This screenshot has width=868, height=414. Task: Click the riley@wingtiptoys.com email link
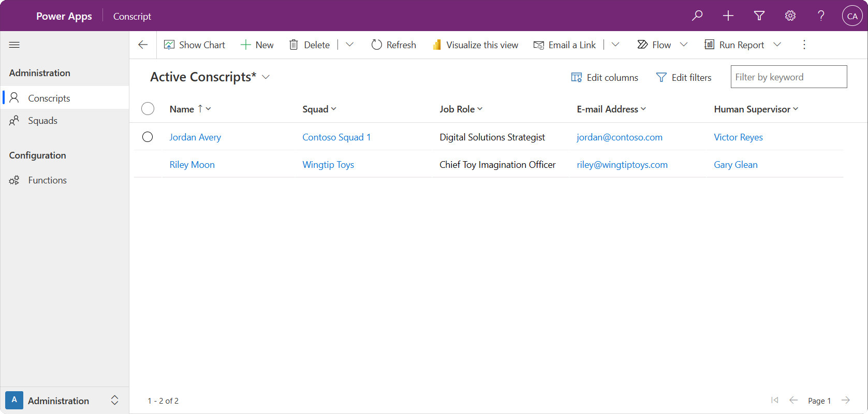(622, 165)
